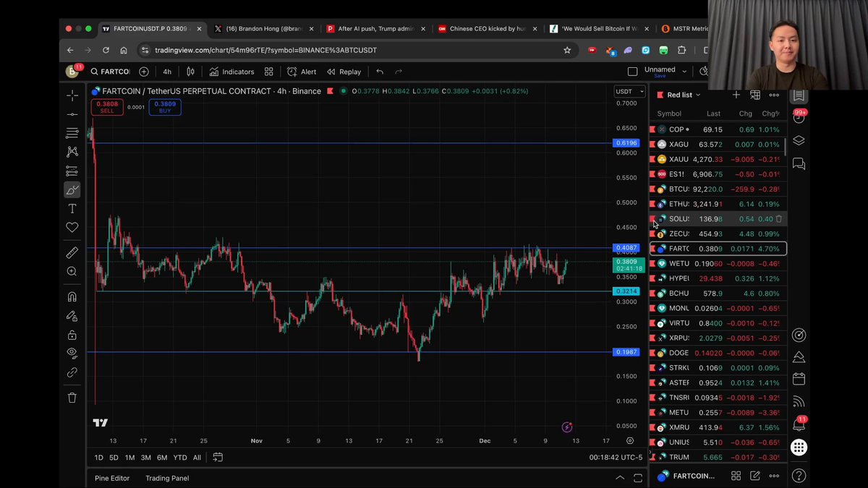
Task: Select the red flag list color
Action: click(660, 95)
